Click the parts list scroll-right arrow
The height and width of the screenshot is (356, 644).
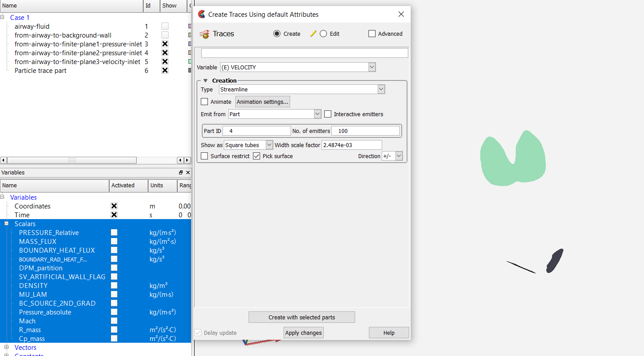point(187,160)
